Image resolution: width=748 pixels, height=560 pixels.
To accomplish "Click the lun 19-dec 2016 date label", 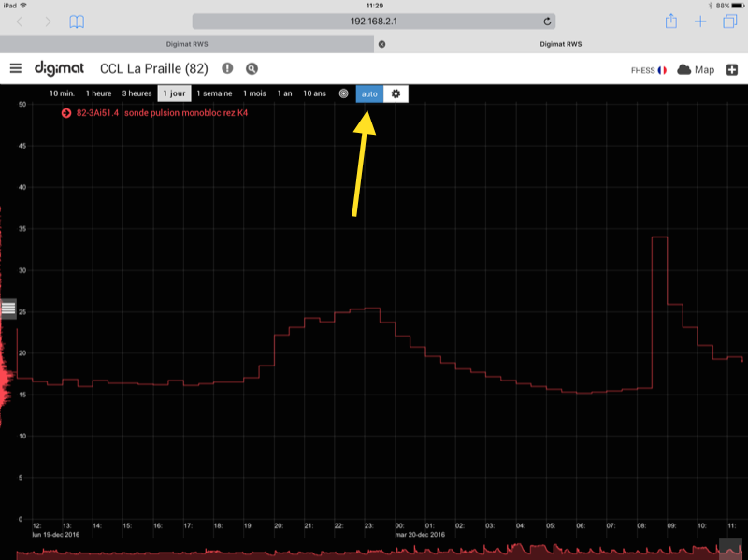I will pyautogui.click(x=56, y=535).
